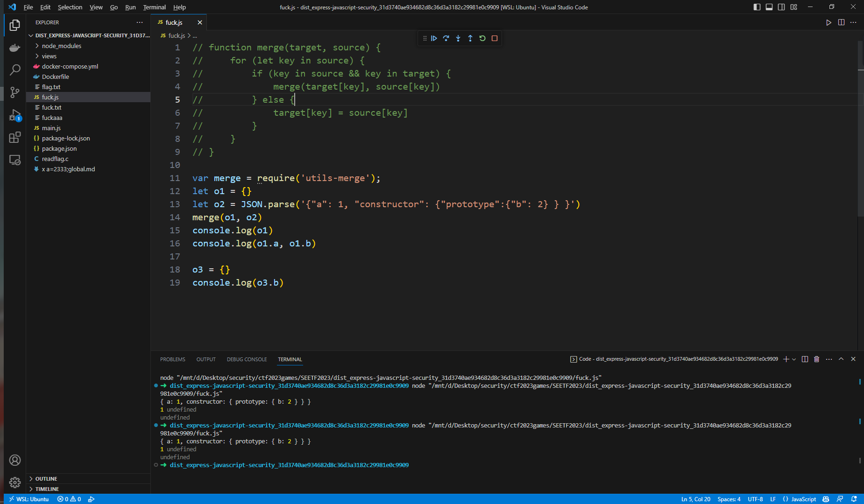The height and width of the screenshot is (504, 864).
Task: Kill the terminal with trash icon
Action: pos(816,359)
